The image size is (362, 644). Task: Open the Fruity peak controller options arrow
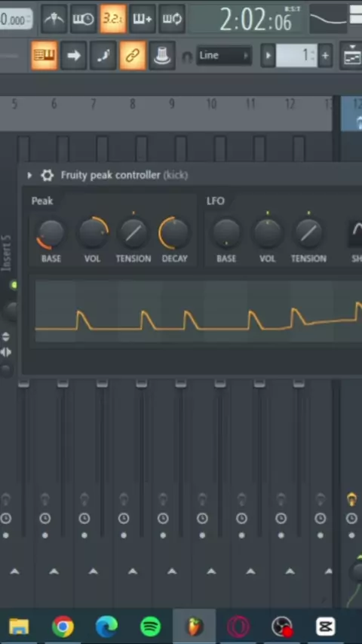tap(29, 176)
